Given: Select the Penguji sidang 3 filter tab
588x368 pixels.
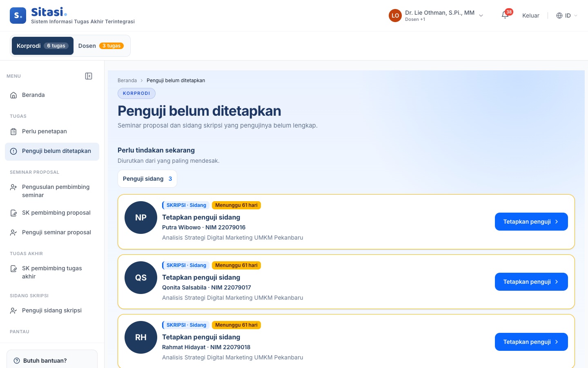Looking at the screenshot, I should (x=147, y=179).
